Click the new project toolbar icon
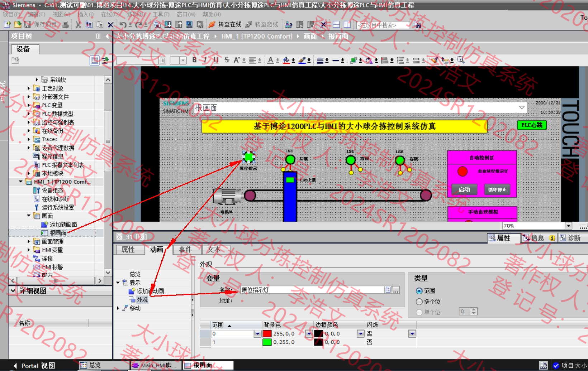 pyautogui.click(x=7, y=24)
